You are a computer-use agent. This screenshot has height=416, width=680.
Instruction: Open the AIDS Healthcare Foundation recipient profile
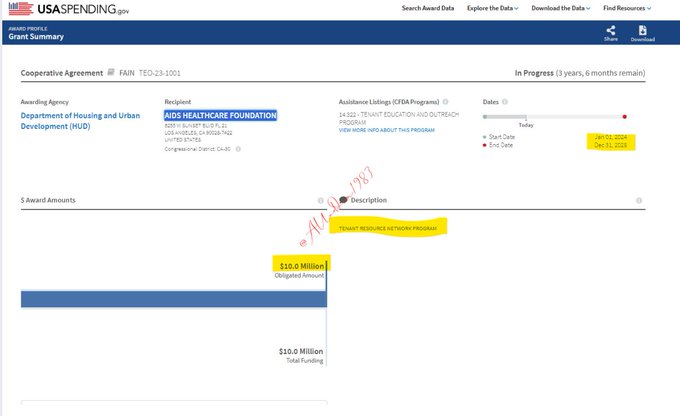coord(220,115)
